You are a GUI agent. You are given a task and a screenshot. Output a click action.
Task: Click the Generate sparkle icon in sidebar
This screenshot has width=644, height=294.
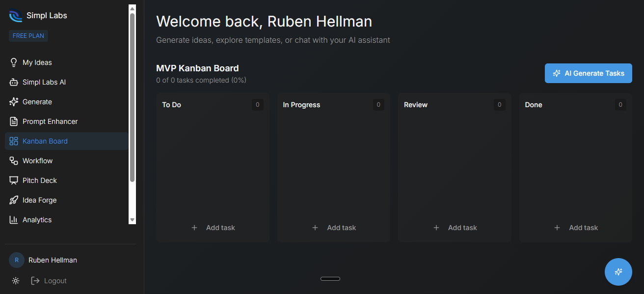pos(14,102)
